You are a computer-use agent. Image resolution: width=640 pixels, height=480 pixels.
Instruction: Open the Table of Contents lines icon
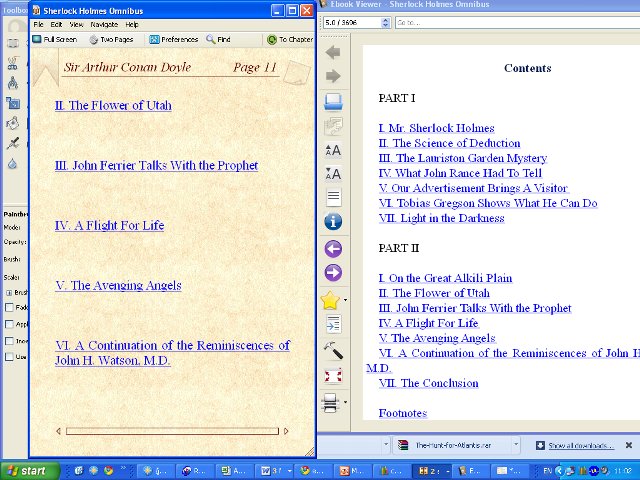(x=333, y=198)
